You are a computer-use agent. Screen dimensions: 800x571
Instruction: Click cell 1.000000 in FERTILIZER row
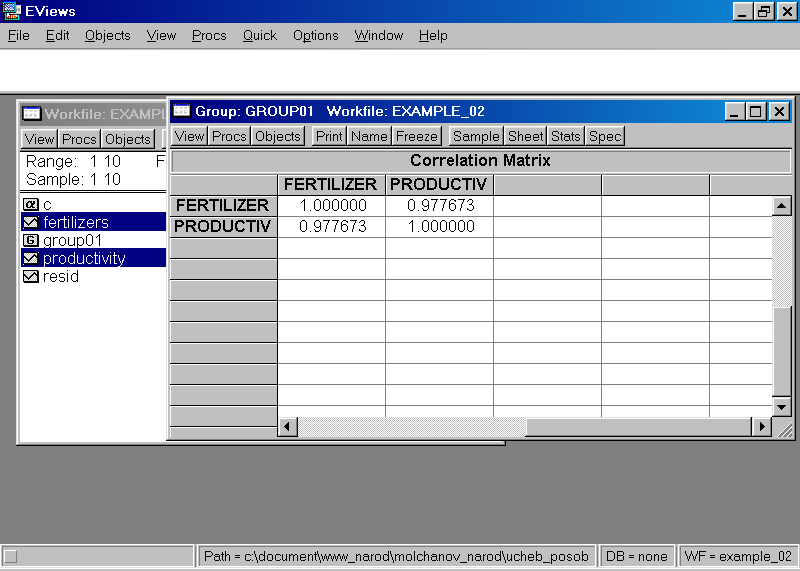[332, 206]
